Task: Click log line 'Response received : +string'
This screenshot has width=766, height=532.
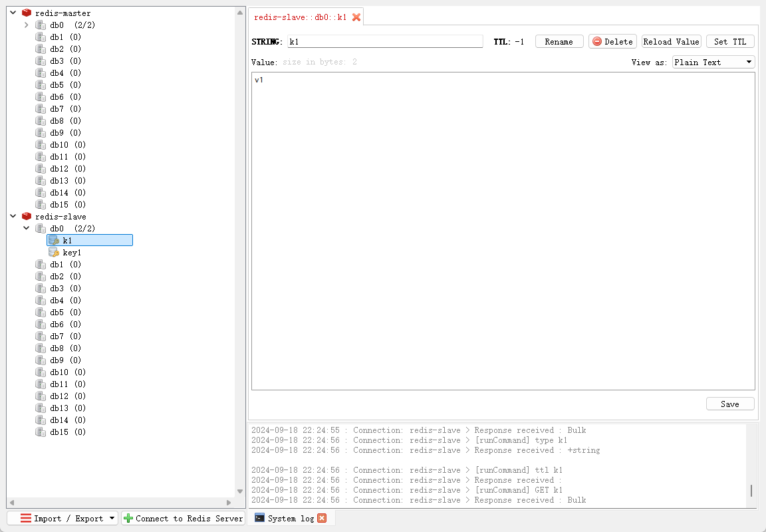Action: coord(426,450)
